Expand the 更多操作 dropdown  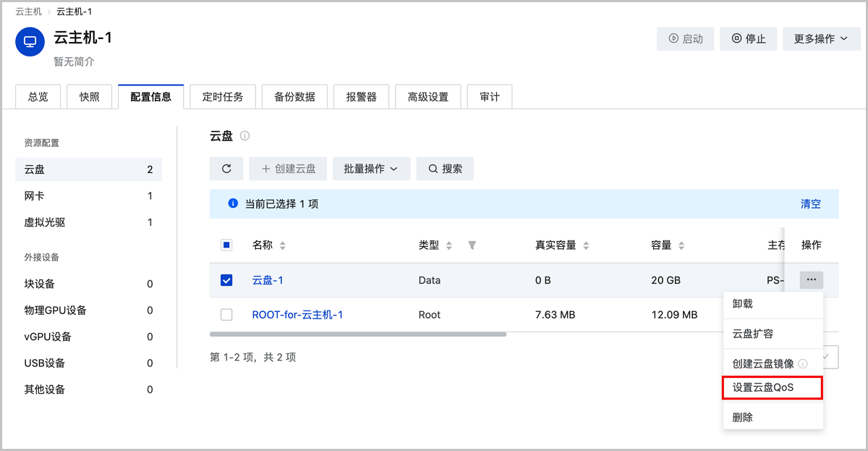click(x=820, y=39)
